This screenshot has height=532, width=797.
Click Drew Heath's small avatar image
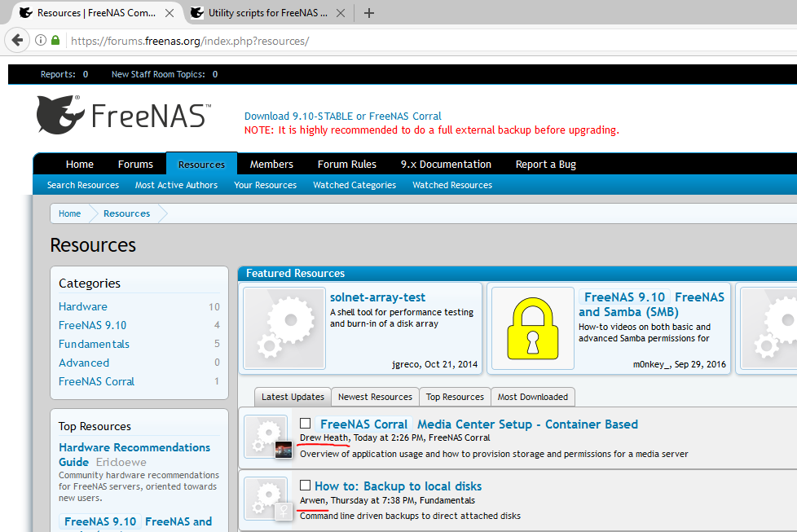tap(283, 450)
